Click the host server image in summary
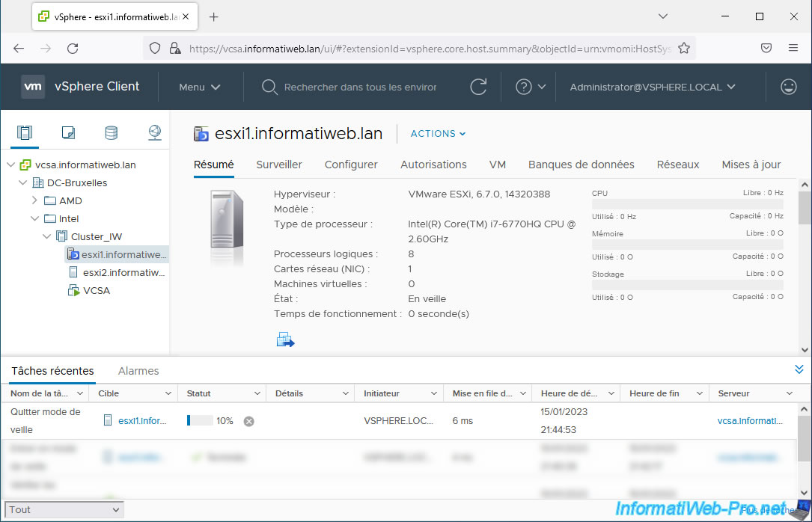Image resolution: width=812 pixels, height=522 pixels. (227, 219)
